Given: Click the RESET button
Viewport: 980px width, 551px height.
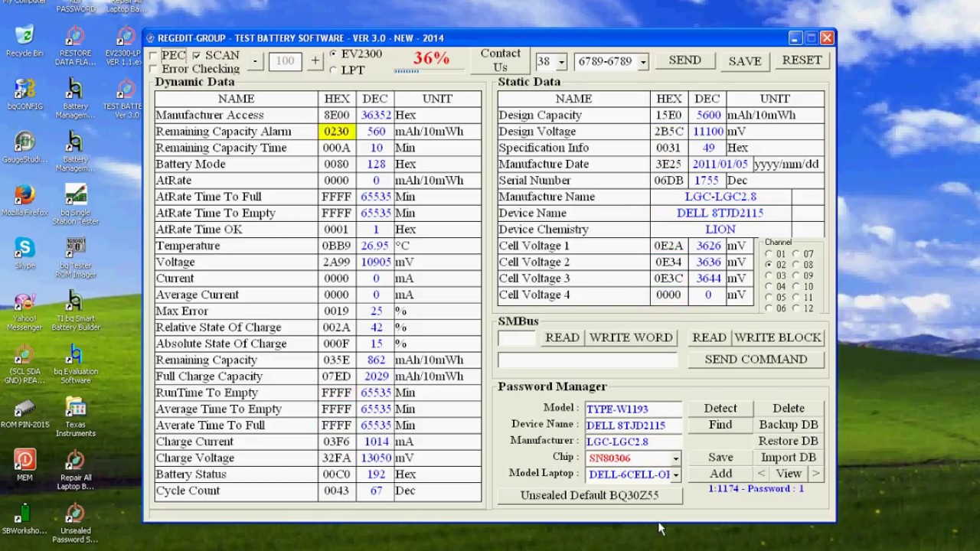Looking at the screenshot, I should (802, 60).
